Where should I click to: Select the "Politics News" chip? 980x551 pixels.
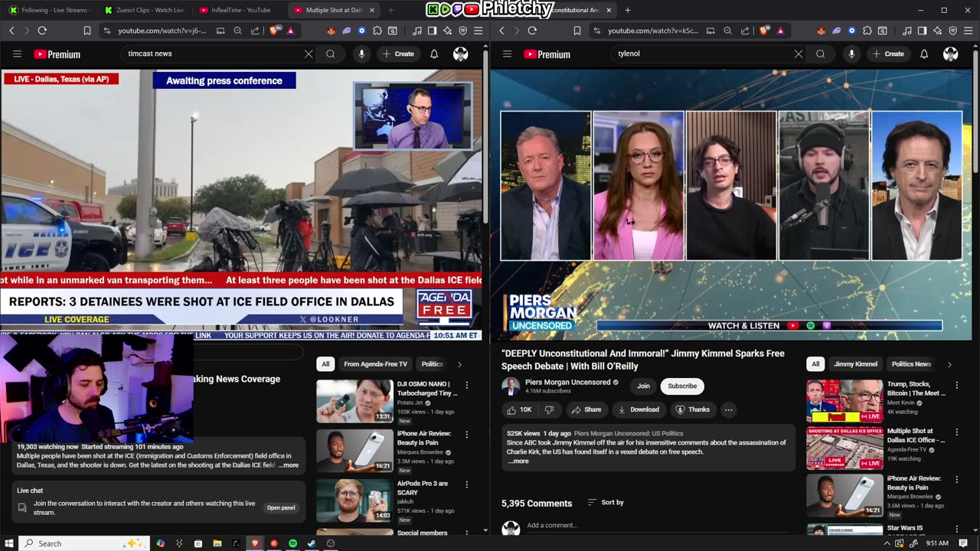[x=911, y=364]
